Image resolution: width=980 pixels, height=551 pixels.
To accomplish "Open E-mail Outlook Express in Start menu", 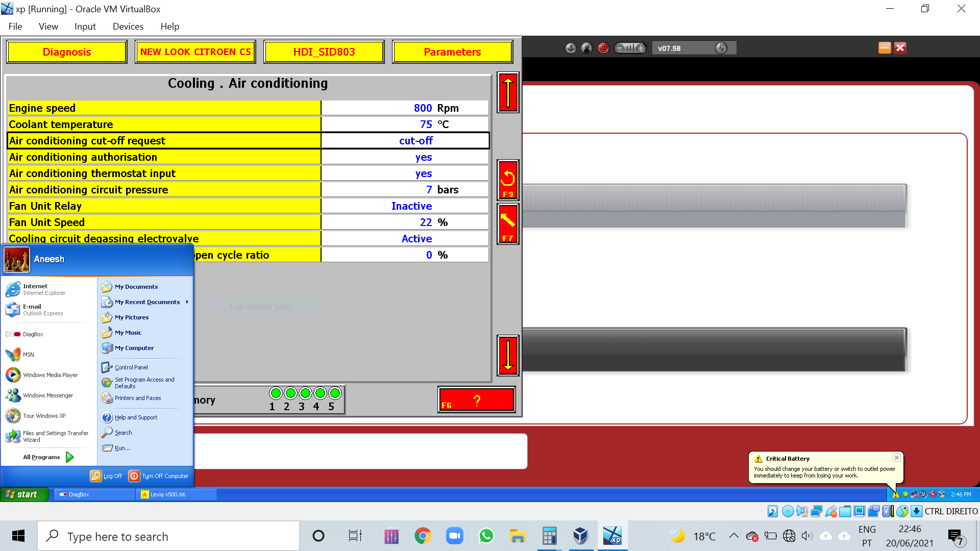I will pyautogui.click(x=49, y=310).
